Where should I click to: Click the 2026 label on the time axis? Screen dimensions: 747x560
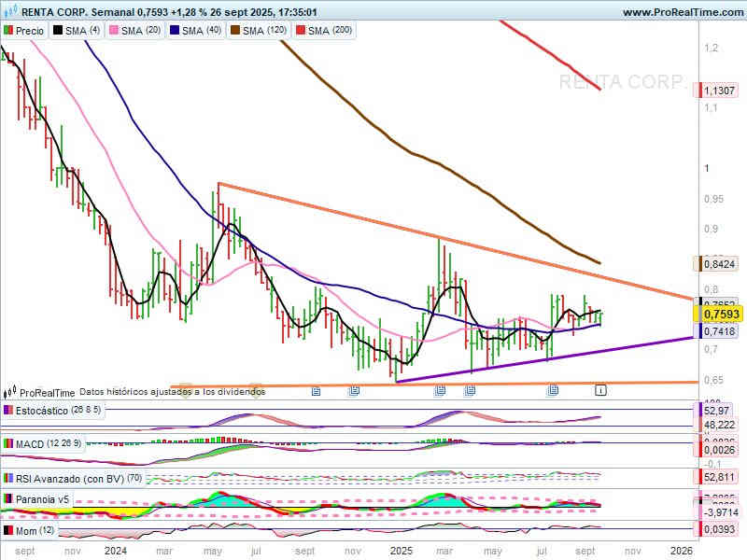click(682, 551)
